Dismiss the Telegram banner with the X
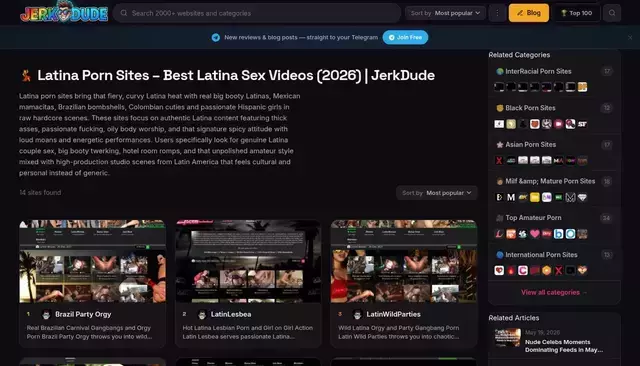Viewport: 640px width, 366px height. 630,38
